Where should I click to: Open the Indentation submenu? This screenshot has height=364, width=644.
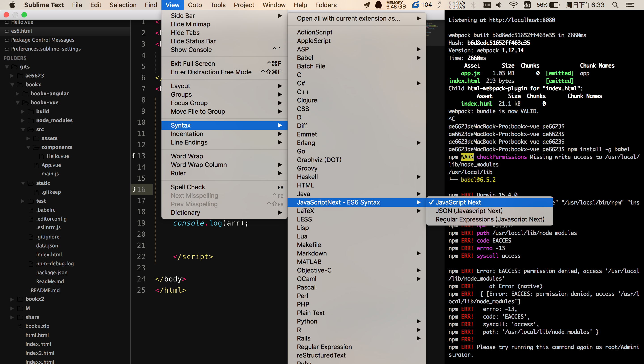(x=224, y=134)
